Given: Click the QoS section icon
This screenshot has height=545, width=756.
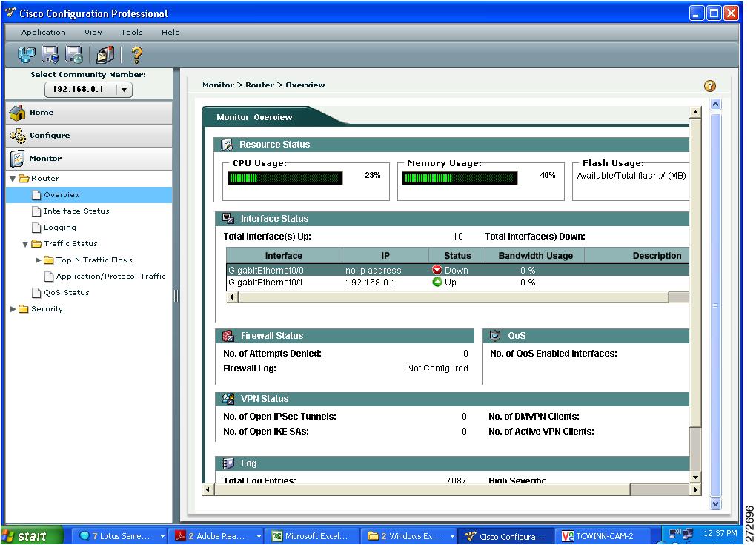Looking at the screenshot, I should pos(495,335).
